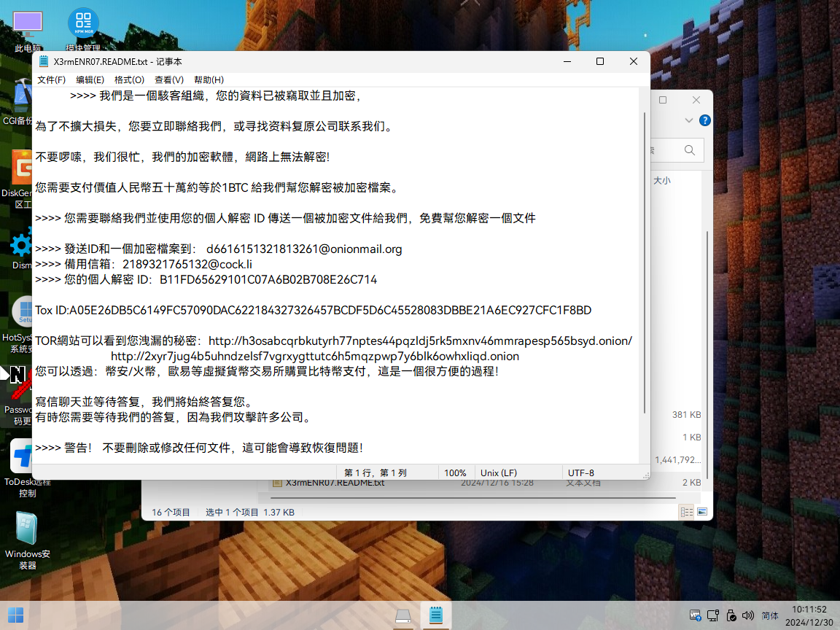840x630 pixels.
Task: Click the 1,441,792 size cell in Explorer
Action: click(x=677, y=460)
